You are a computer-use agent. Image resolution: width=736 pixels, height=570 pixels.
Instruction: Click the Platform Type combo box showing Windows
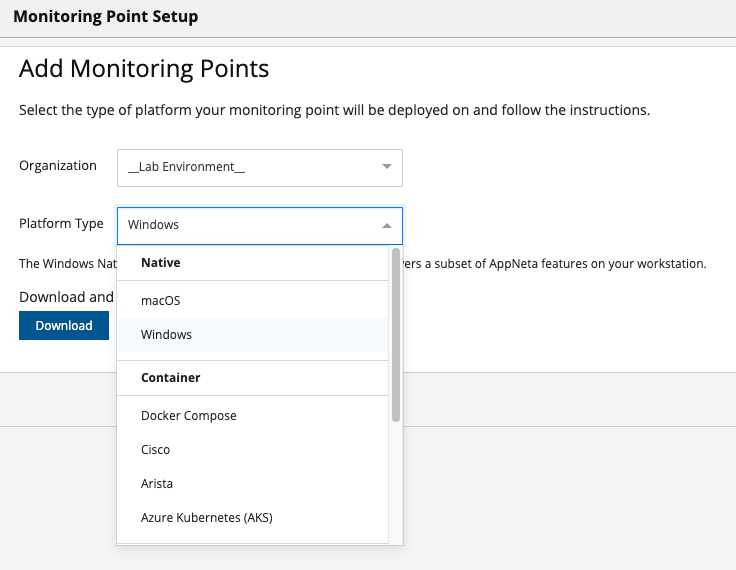click(250, 225)
